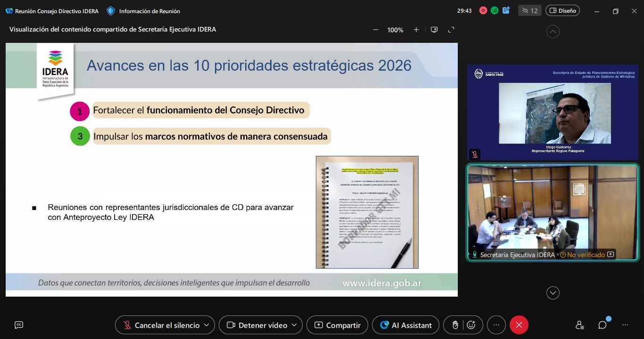This screenshot has width=644, height=339.
Task: Select Diego Gutierrez video thumbnail
Action: [x=553, y=112]
